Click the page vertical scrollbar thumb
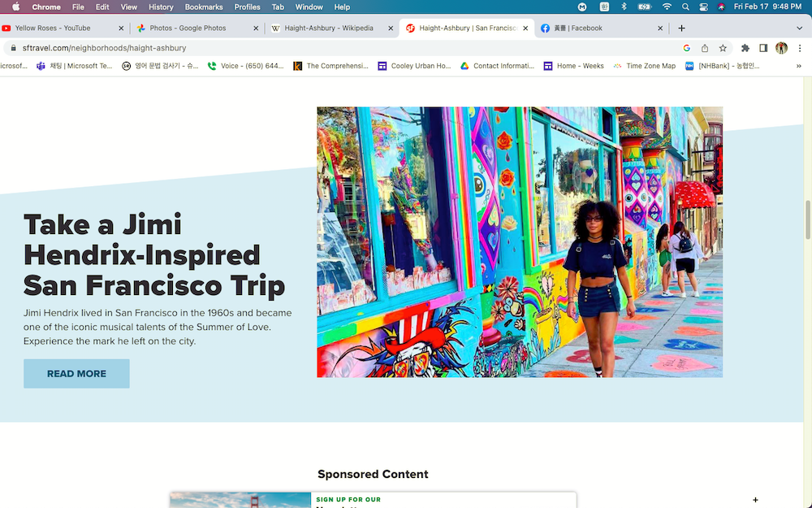 807,219
